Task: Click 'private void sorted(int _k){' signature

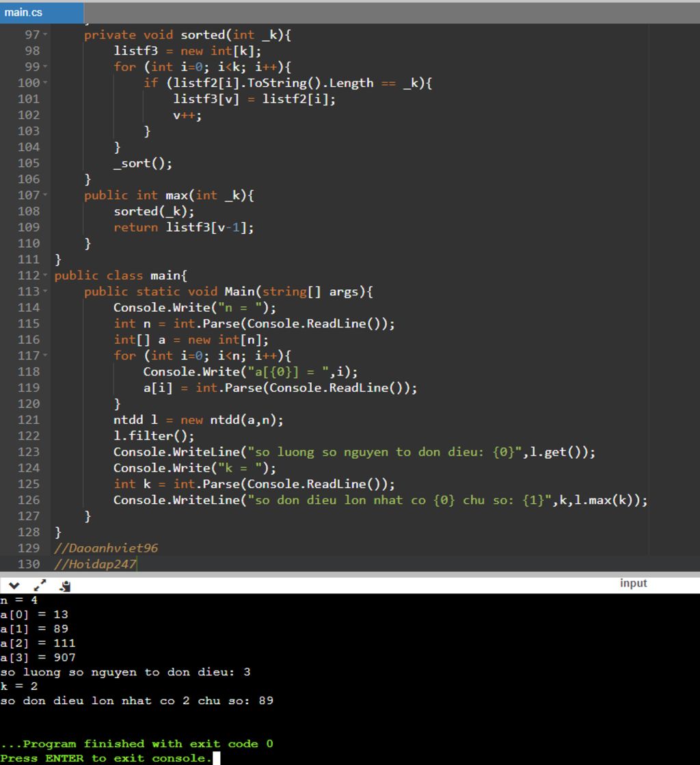Action: pyautogui.click(x=187, y=35)
